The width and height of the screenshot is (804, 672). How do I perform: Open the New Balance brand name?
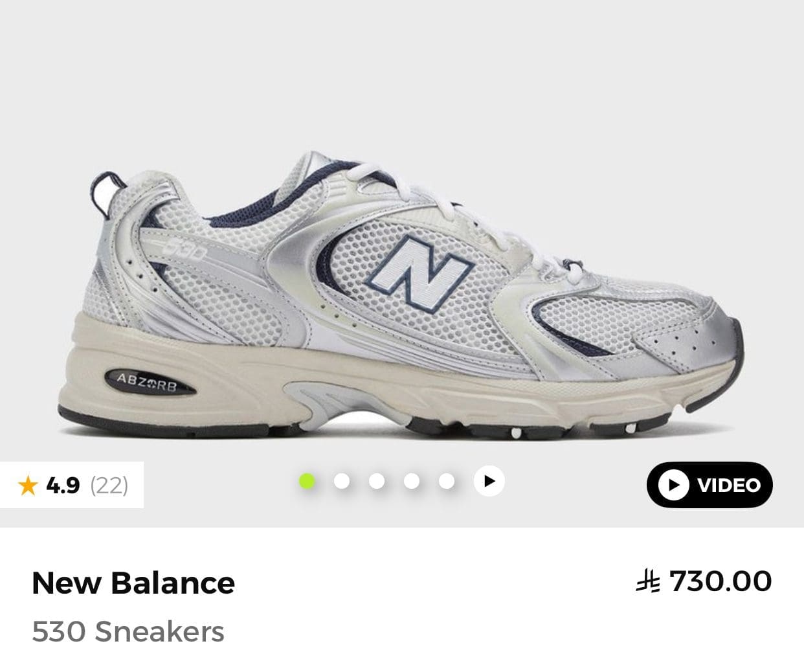point(133,583)
